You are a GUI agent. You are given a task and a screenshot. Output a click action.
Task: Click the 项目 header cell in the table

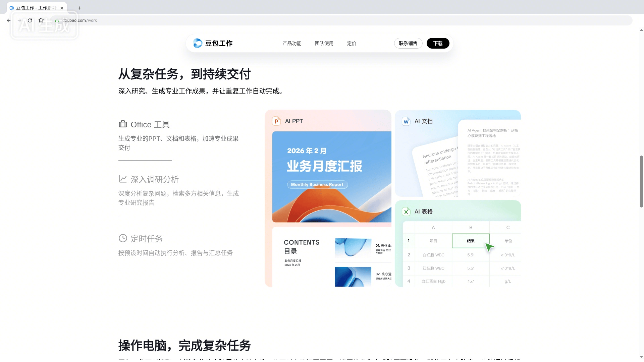pos(433,241)
